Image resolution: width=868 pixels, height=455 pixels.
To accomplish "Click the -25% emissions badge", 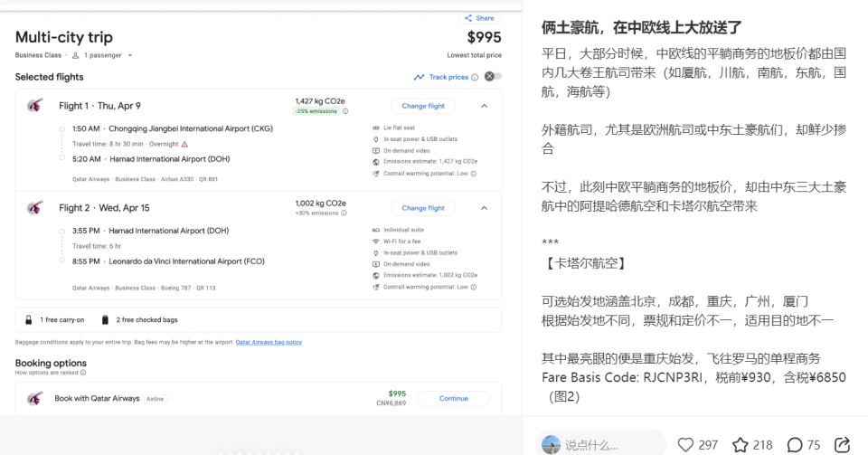I will (316, 111).
